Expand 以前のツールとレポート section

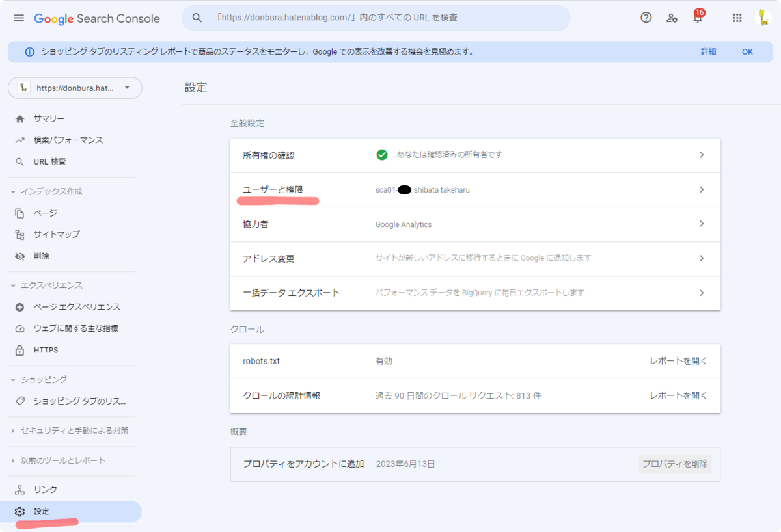click(13, 460)
